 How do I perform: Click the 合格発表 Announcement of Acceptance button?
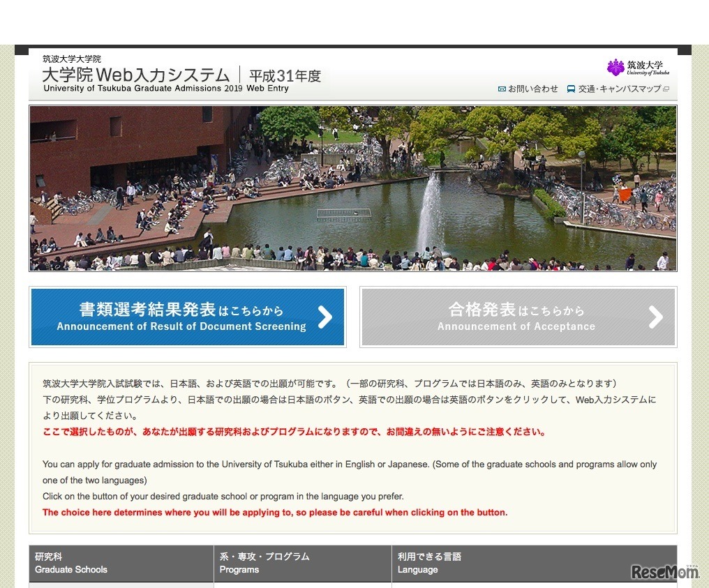[x=516, y=317]
